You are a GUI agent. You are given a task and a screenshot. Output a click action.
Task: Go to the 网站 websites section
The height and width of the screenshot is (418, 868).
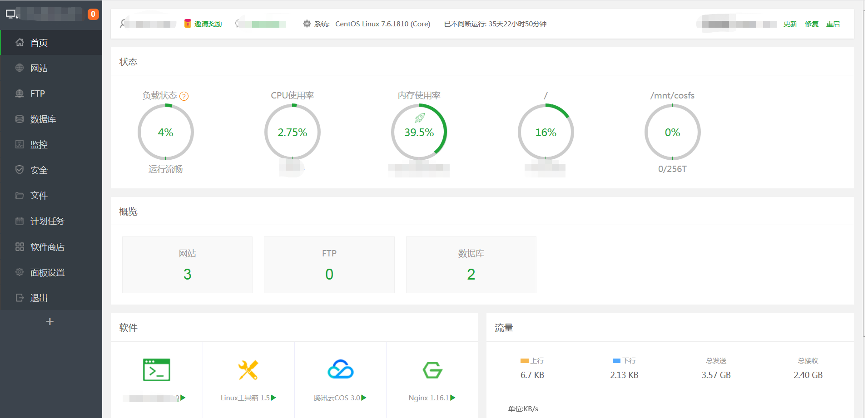(51, 68)
